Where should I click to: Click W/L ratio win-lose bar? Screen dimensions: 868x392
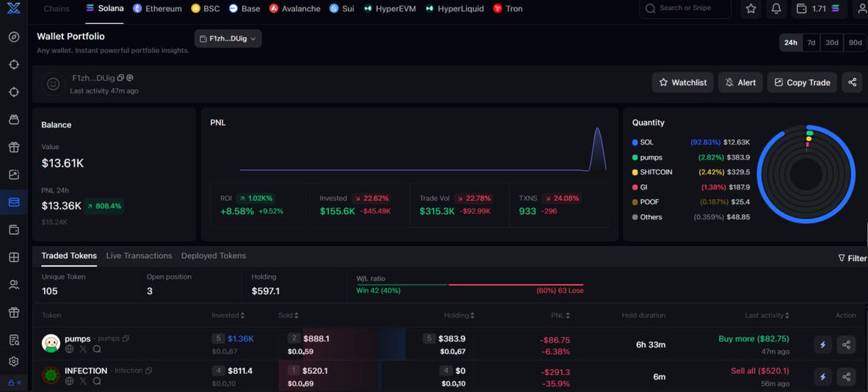[x=470, y=284]
